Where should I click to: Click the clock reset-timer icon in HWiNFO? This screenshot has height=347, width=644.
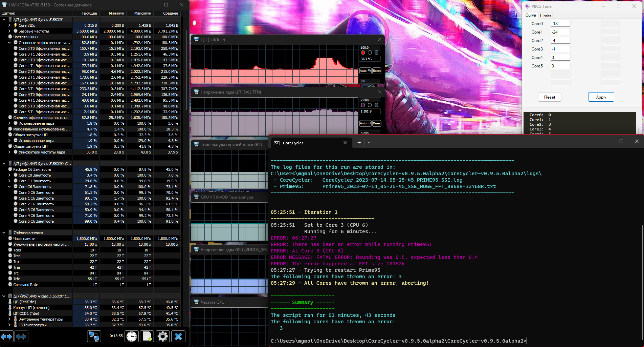point(132,336)
